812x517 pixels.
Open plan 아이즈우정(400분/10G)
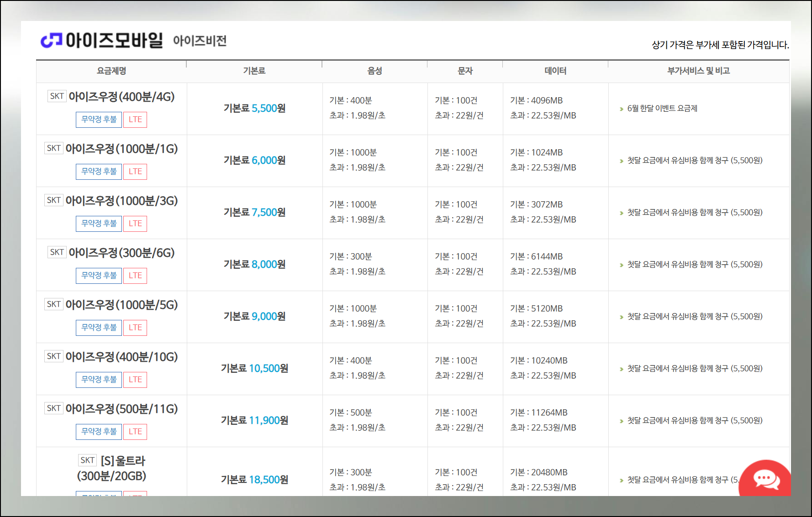click(121, 357)
